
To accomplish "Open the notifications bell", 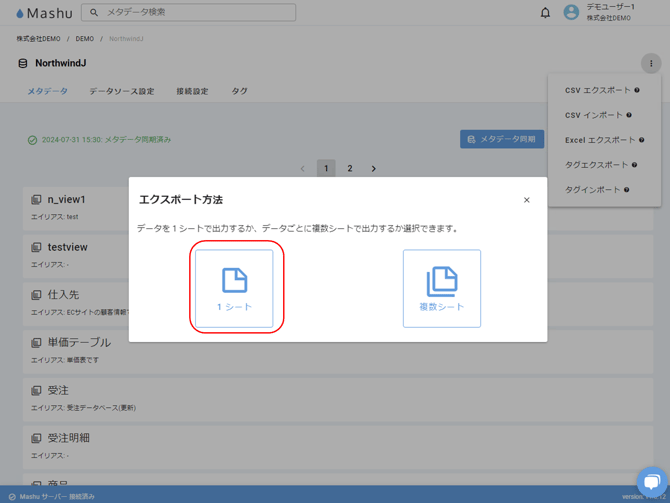I will tap(545, 13).
